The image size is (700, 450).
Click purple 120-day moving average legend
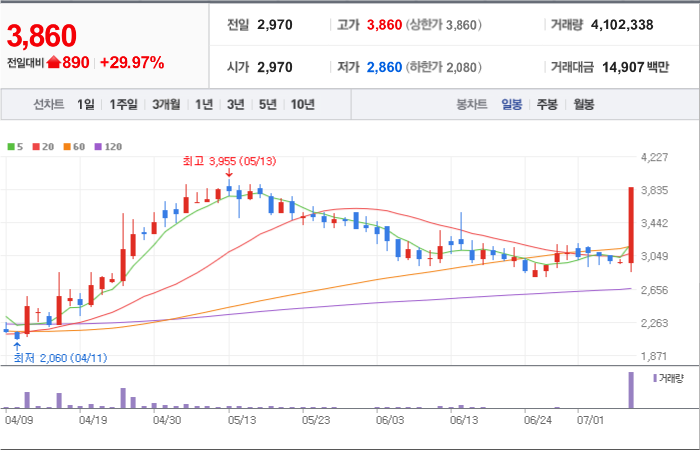click(x=108, y=147)
